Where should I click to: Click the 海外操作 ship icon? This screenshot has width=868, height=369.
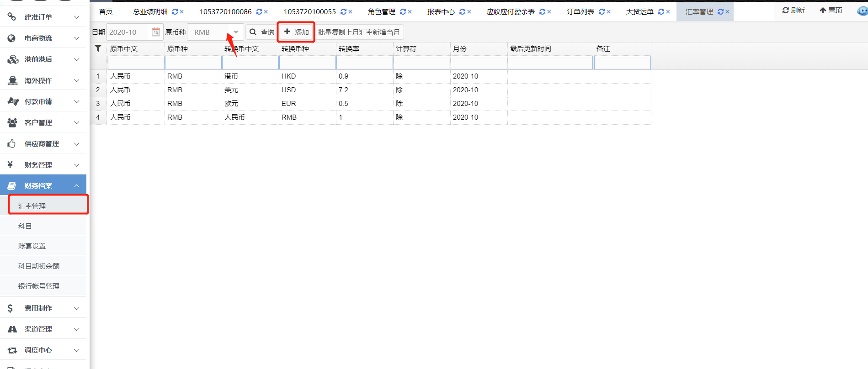pyautogui.click(x=13, y=80)
